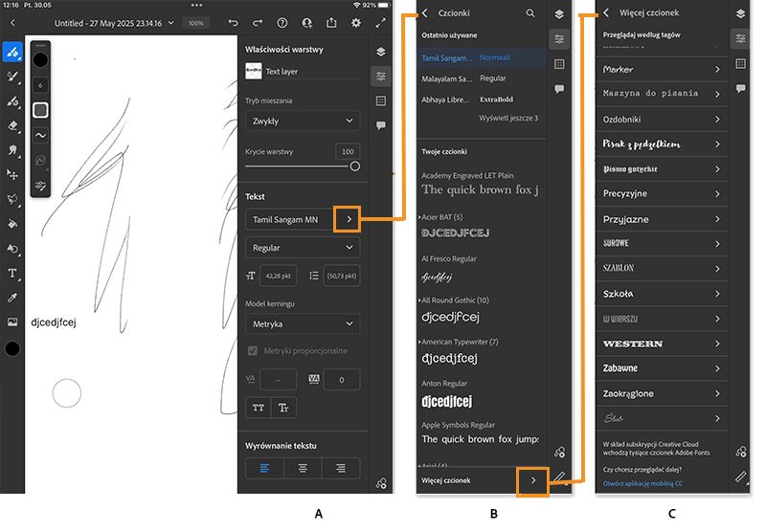Open app settings gear icon
The width and height of the screenshot is (766, 532).
coord(356,23)
